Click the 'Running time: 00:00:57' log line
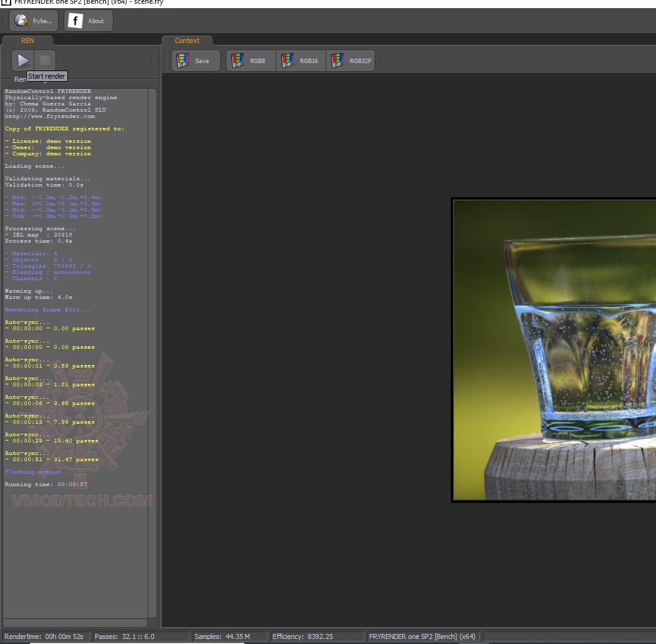The image size is (656, 644). tap(46, 484)
